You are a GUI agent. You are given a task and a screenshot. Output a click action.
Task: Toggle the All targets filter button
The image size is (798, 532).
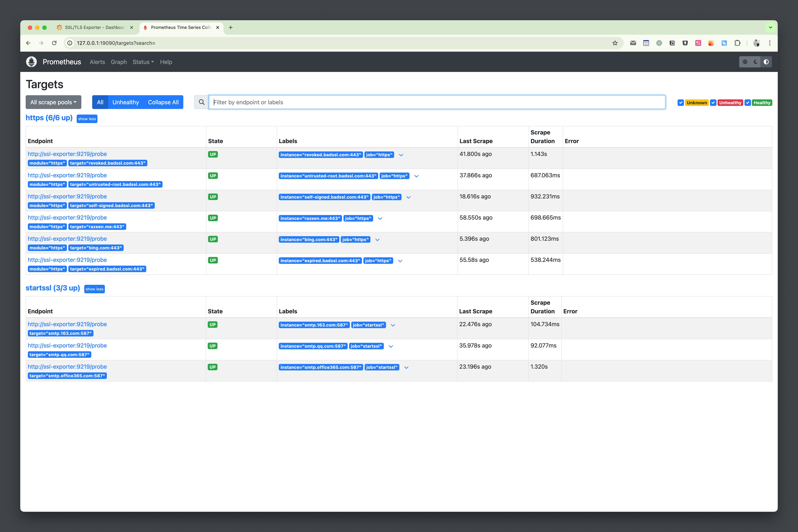pyautogui.click(x=100, y=102)
